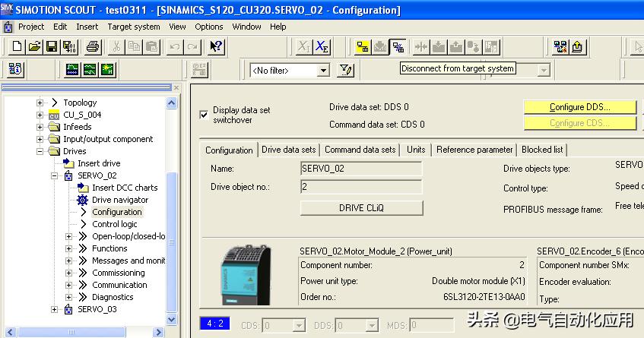Select Insert DCC charts in the tree

[125, 188]
